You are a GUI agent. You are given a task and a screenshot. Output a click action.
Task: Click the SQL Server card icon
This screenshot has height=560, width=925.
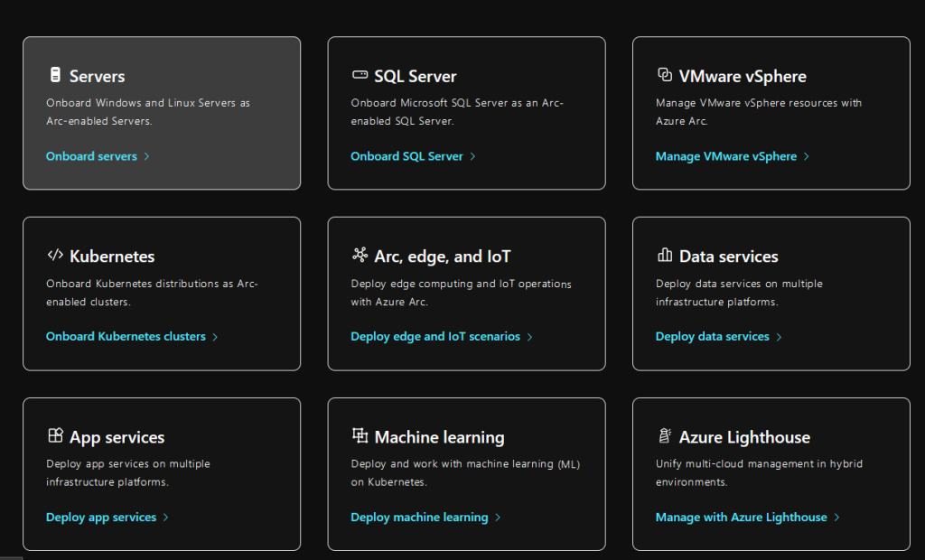point(360,74)
